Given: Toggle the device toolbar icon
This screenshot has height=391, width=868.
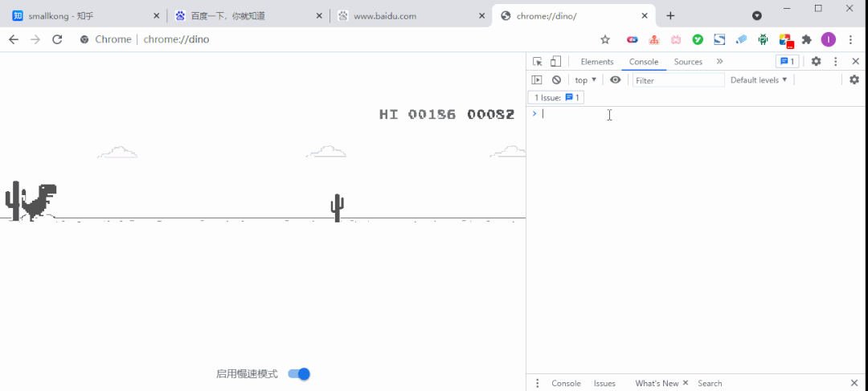Looking at the screenshot, I should coord(556,61).
